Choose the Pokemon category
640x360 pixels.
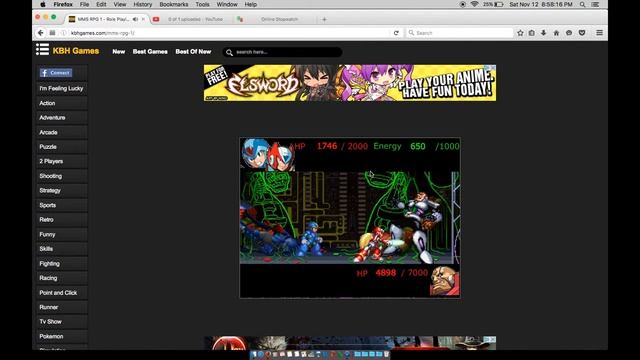[62, 336]
